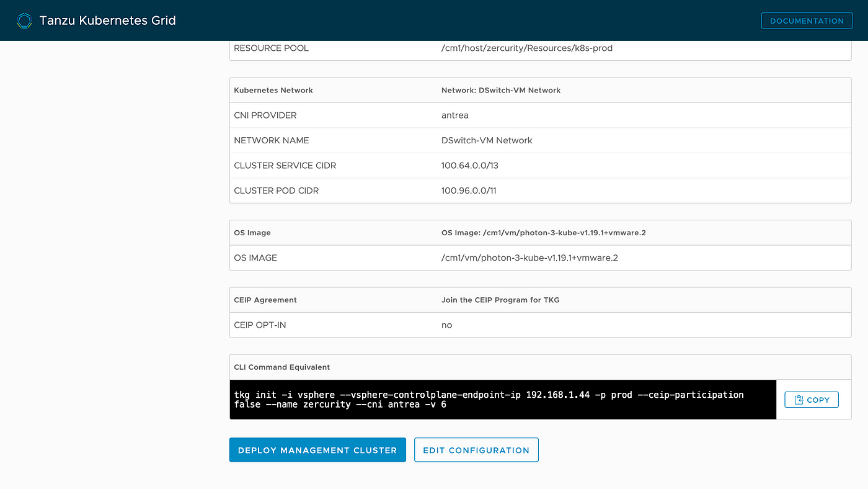Click the CEIP Agreement section header

pyautogui.click(x=265, y=300)
